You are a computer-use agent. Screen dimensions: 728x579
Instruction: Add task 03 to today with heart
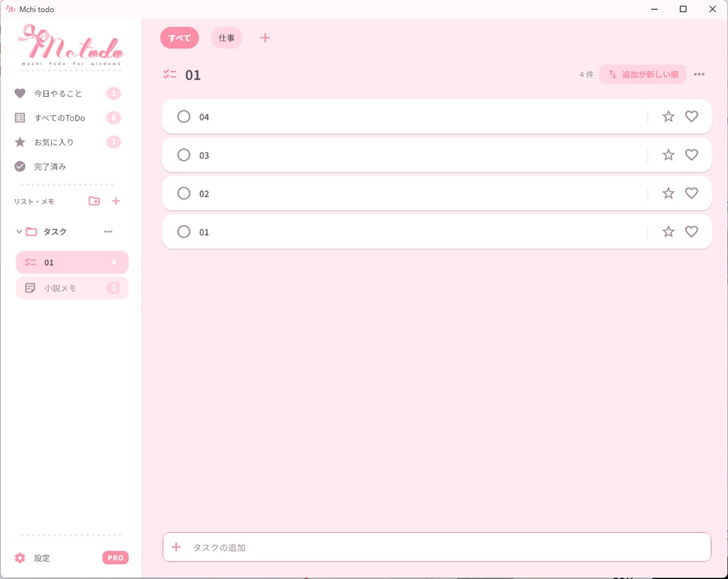point(692,155)
